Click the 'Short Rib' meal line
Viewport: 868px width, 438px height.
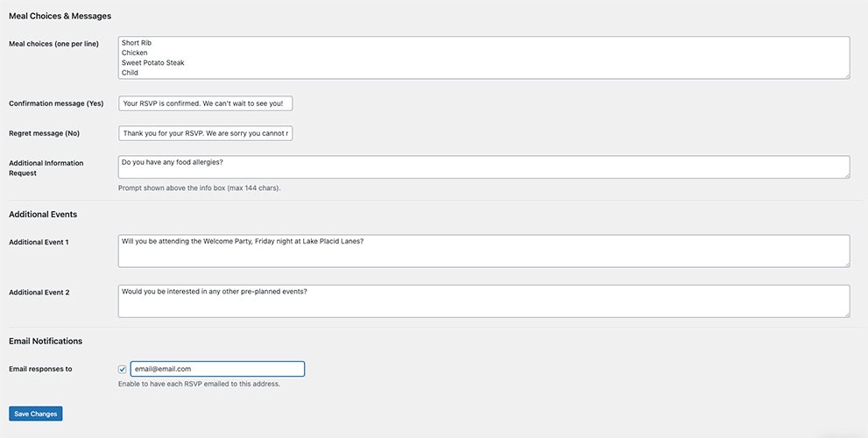(x=136, y=43)
